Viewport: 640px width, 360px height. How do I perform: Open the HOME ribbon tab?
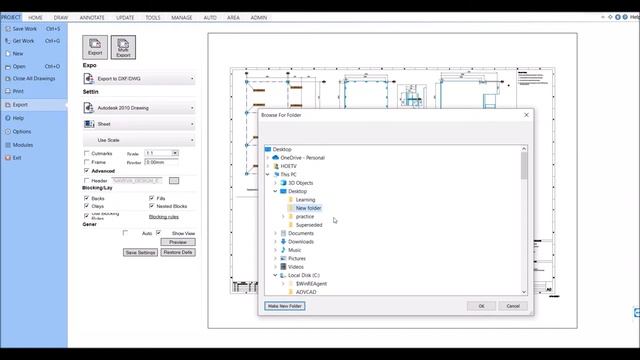35,18
